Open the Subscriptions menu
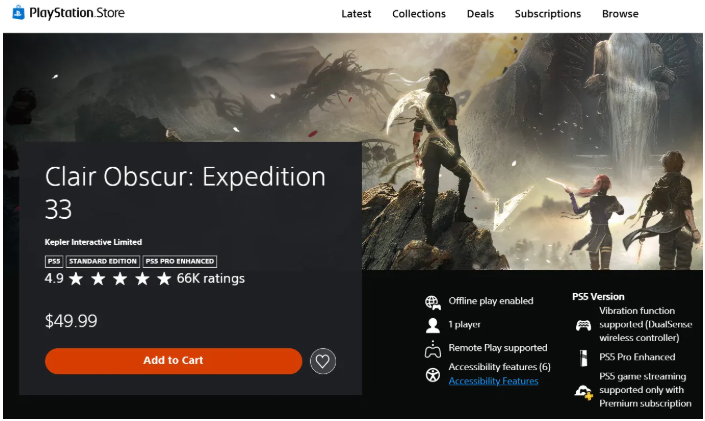705x421 pixels. (x=547, y=14)
